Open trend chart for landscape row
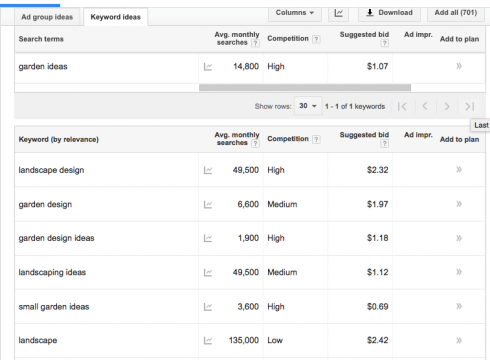The height and width of the screenshot is (360, 490). pyautogui.click(x=208, y=340)
